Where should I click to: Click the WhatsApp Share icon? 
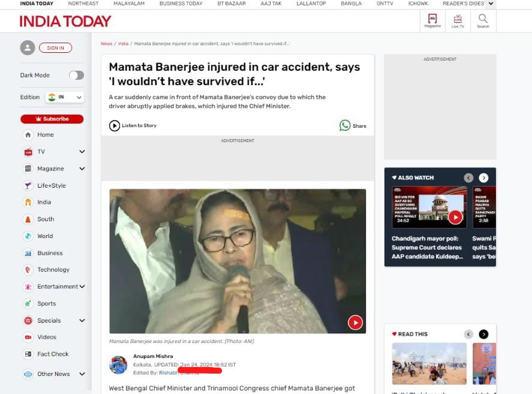pyautogui.click(x=345, y=125)
